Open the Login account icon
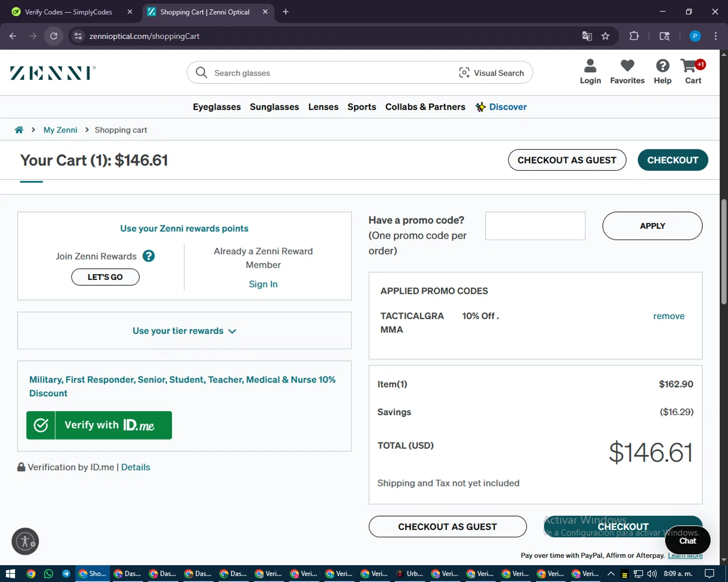 (590, 72)
